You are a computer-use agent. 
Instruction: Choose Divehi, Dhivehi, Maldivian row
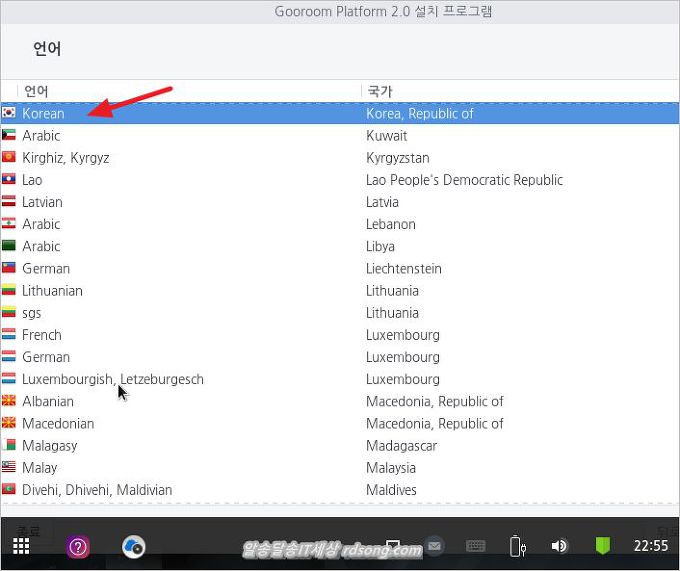(97, 490)
